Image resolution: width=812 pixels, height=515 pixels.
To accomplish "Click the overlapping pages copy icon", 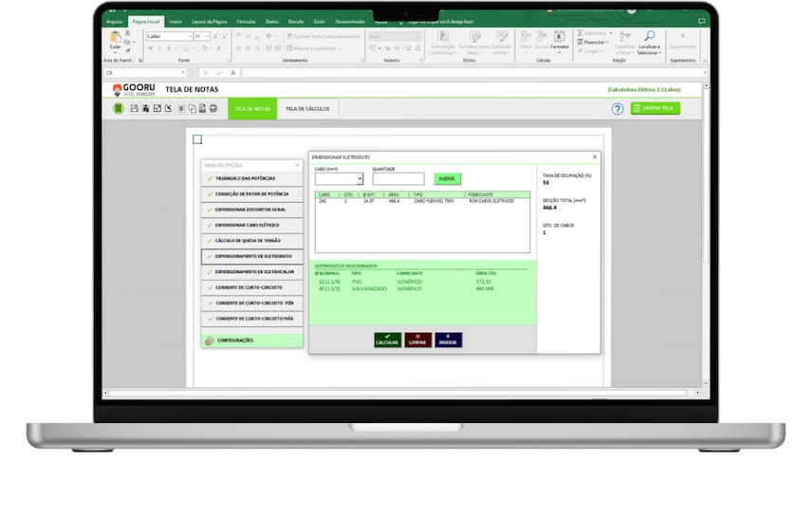I will 193,109.
